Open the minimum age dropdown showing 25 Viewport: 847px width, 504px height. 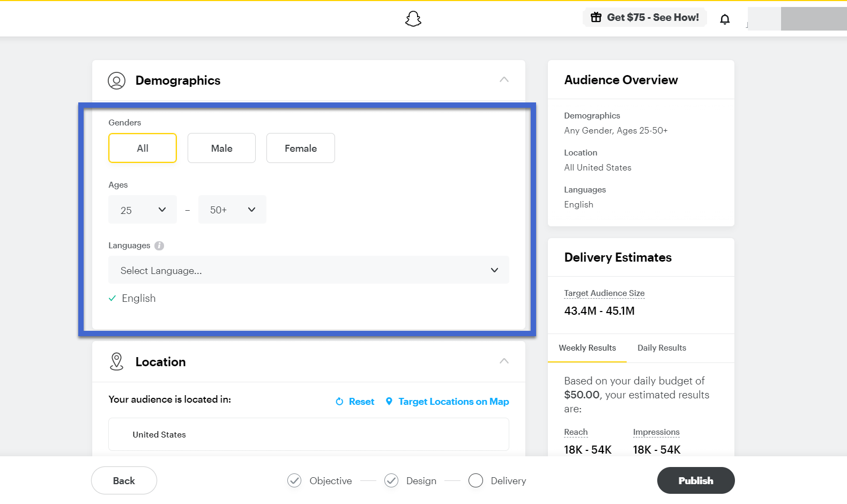(x=143, y=210)
